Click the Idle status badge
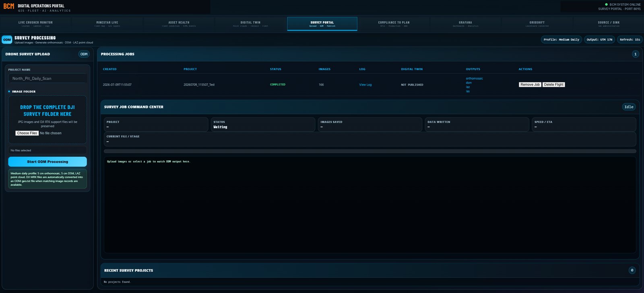Image resolution: width=644 pixels, height=293 pixels. click(x=629, y=107)
